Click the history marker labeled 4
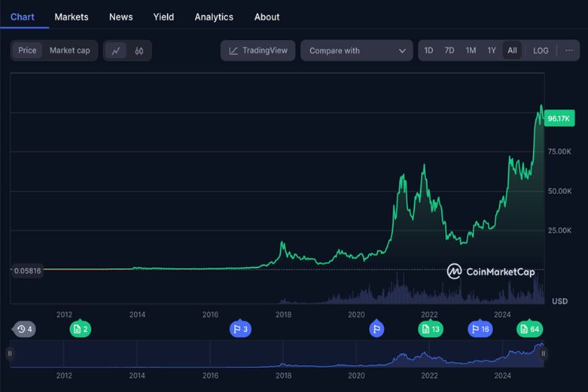The width and height of the screenshot is (588, 392). (x=24, y=329)
